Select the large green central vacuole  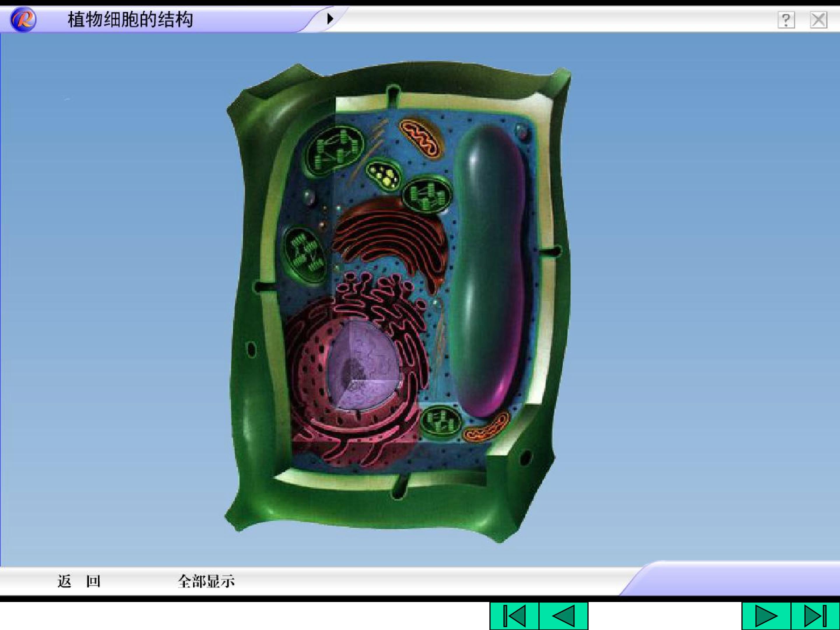click(x=488, y=269)
